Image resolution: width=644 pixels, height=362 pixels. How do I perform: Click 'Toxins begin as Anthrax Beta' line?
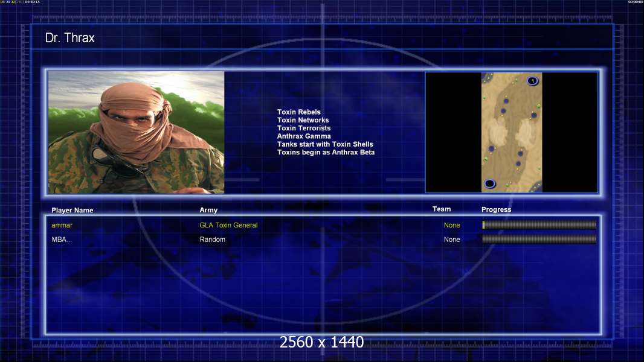(326, 152)
